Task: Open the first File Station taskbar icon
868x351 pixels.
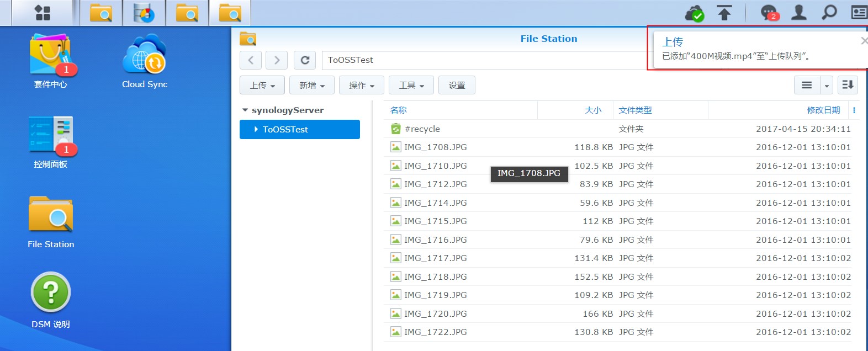Action: point(101,13)
